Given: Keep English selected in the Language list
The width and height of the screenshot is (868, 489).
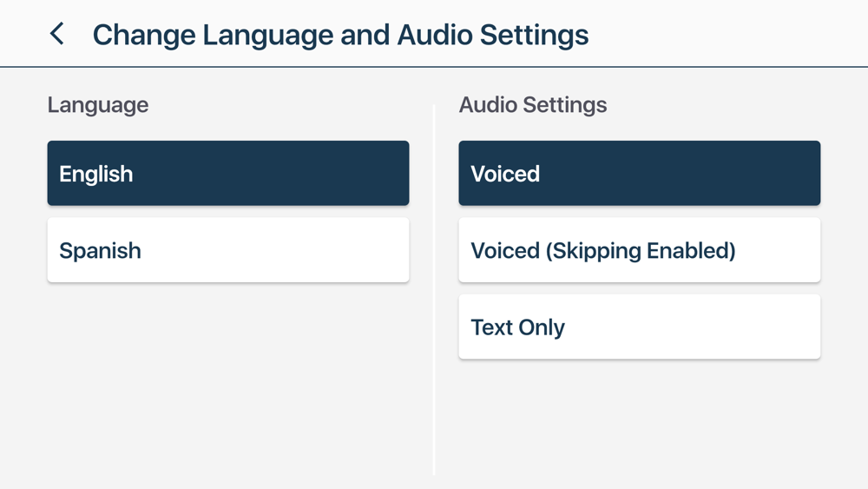Looking at the screenshot, I should coord(227,174).
